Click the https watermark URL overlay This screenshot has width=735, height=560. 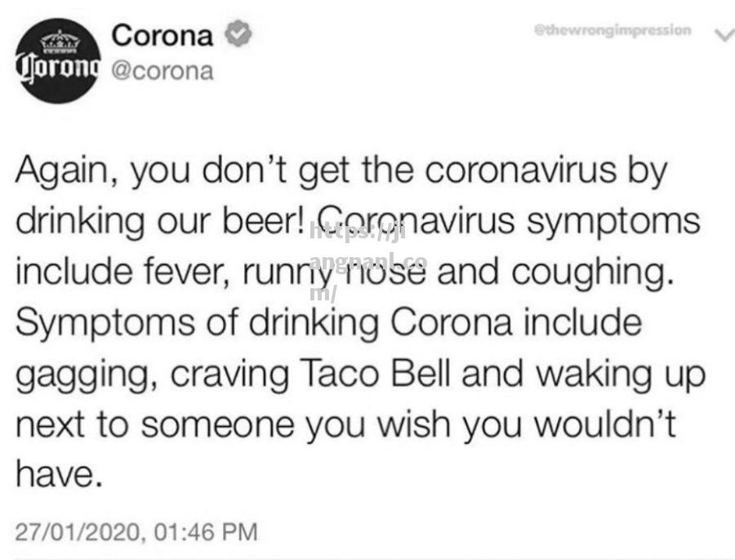coord(368,262)
